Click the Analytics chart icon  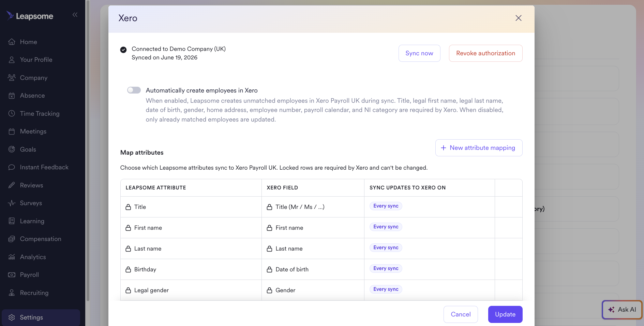12,257
